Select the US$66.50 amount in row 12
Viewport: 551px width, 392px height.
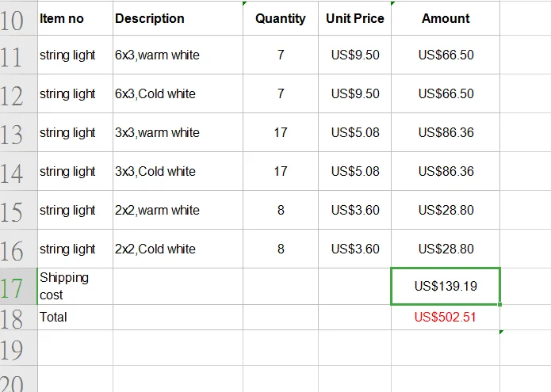[446, 93]
